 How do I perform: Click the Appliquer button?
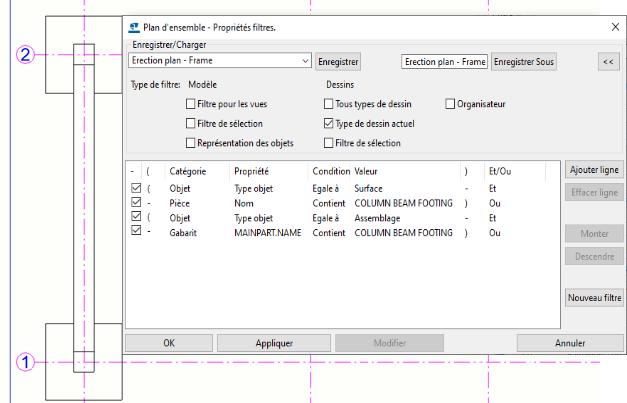(274, 343)
